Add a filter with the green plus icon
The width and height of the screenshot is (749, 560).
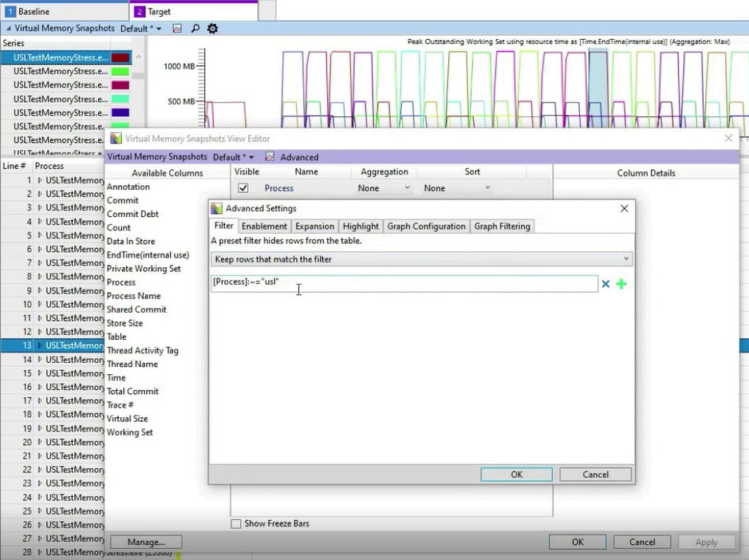pyautogui.click(x=621, y=284)
